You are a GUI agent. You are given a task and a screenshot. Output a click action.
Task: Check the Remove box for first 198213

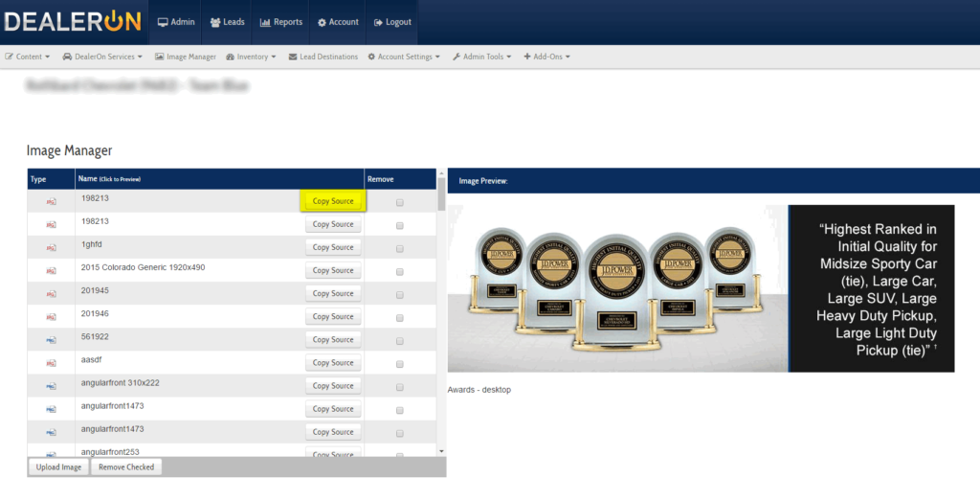(400, 203)
